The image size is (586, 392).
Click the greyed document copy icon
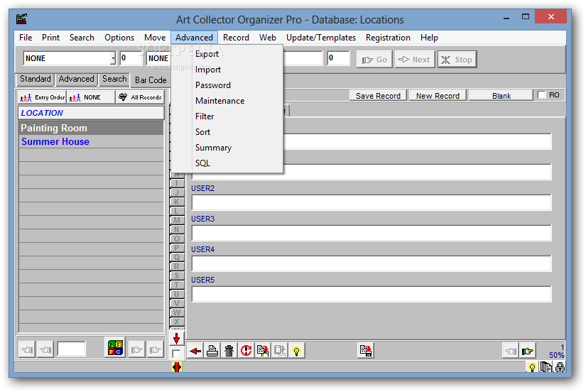pyautogui.click(x=280, y=351)
